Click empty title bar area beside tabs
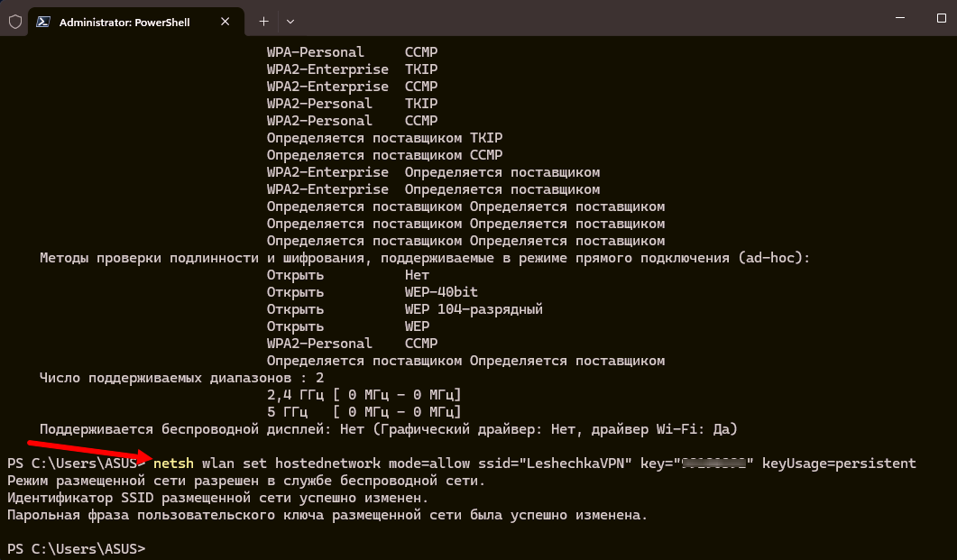957x560 pixels. tap(541, 22)
